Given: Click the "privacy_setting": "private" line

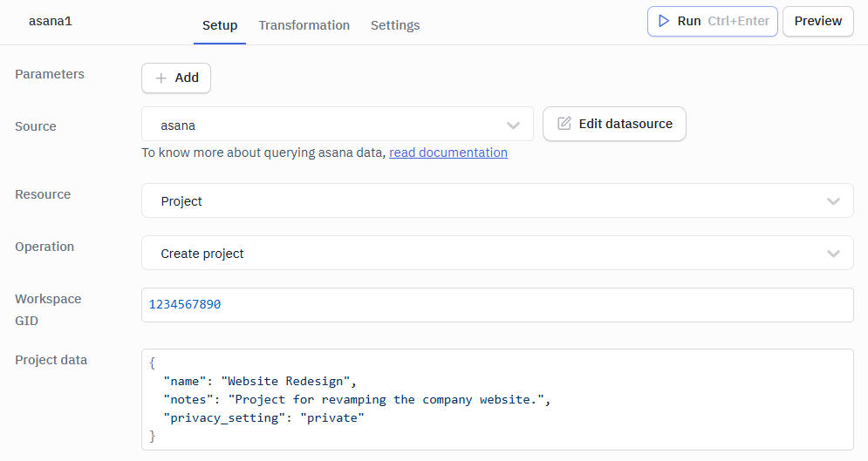Looking at the screenshot, I should pos(263,418).
